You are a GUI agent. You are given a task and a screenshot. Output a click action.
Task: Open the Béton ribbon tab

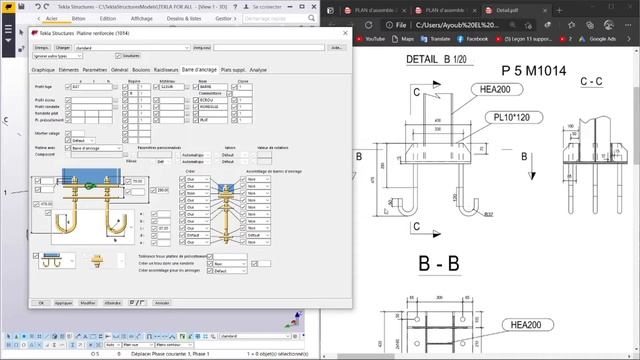pos(78,18)
